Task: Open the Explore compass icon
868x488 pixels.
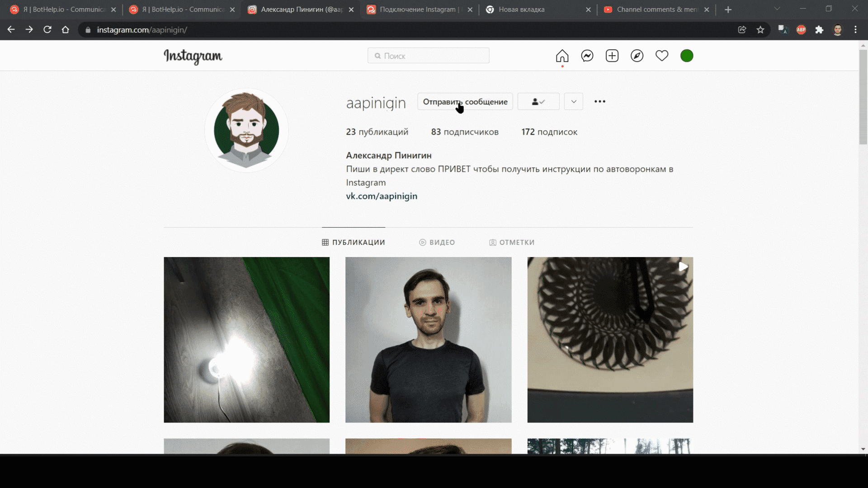Action: (637, 56)
